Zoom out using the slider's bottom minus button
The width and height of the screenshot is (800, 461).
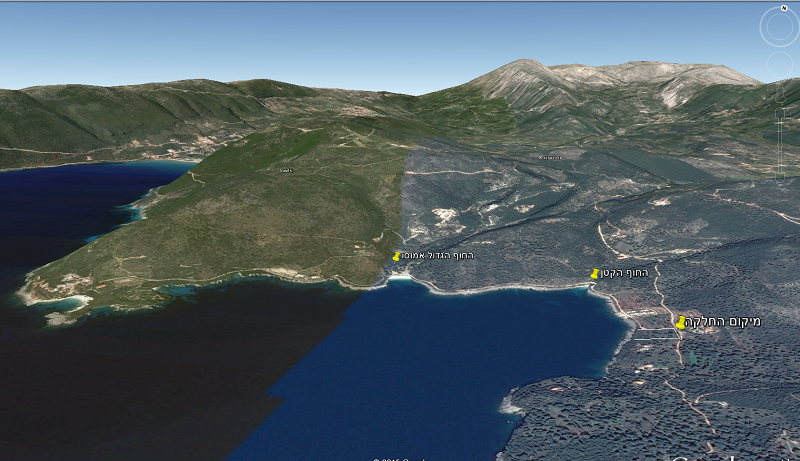(x=780, y=176)
